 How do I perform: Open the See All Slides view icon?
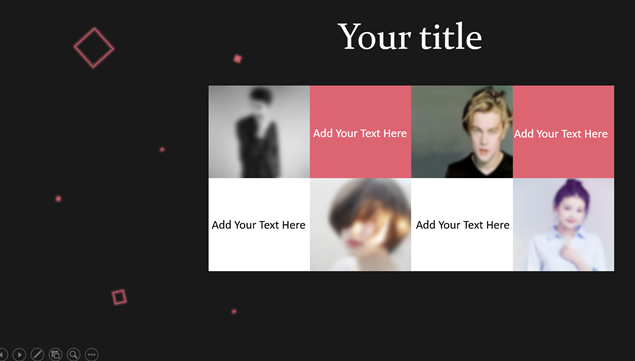pyautogui.click(x=55, y=355)
